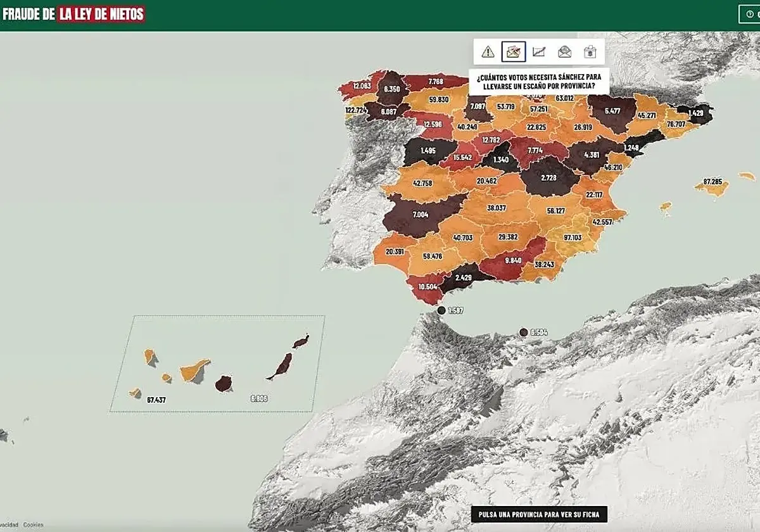Click the province labeled 122.724
This screenshot has height=532, width=760.
tap(357, 110)
